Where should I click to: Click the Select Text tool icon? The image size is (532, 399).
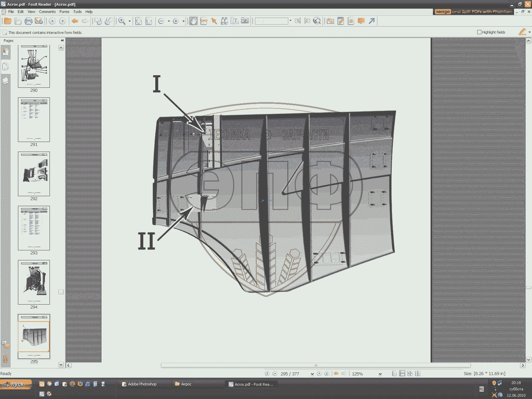coord(235,21)
